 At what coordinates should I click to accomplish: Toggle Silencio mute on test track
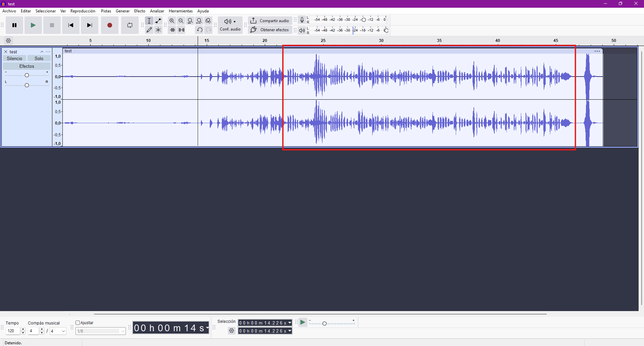point(14,58)
